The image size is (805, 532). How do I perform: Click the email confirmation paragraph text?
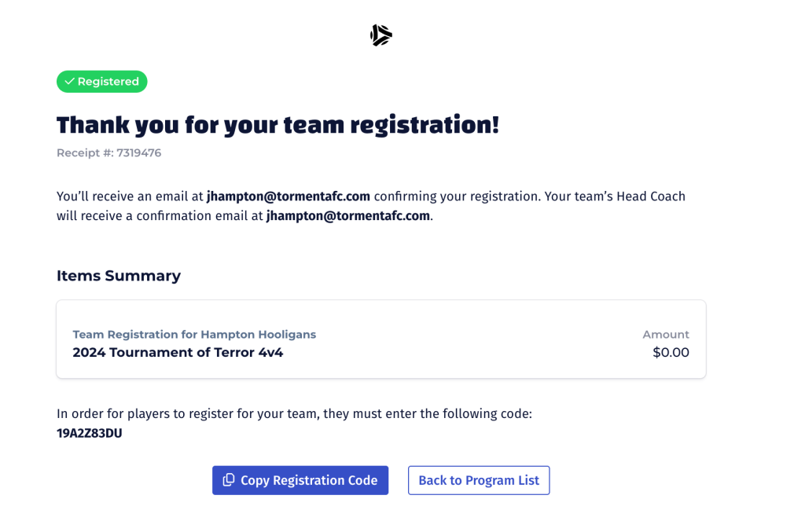(371, 206)
